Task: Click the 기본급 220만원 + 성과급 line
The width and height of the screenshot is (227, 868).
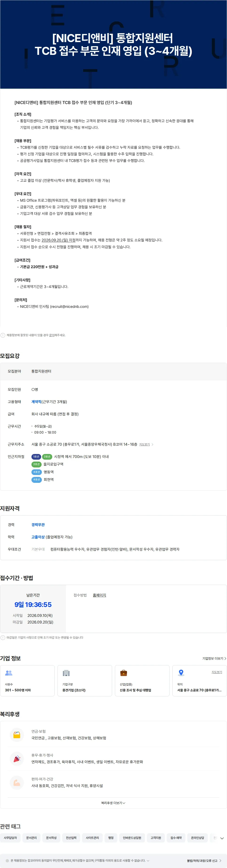Action: click(x=39, y=267)
